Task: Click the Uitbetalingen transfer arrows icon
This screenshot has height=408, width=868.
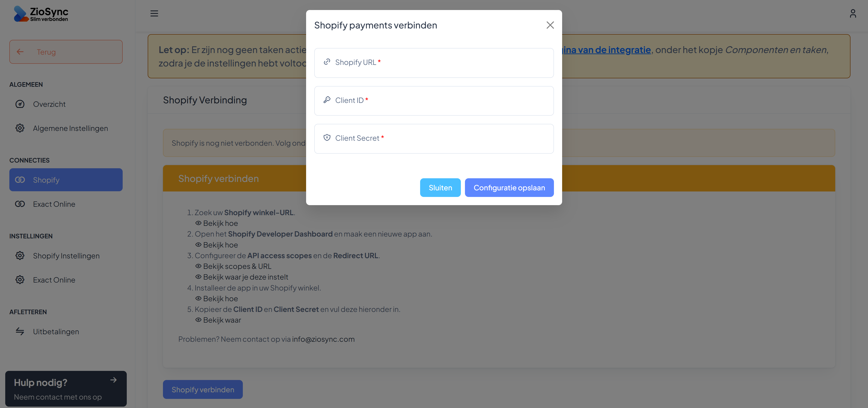Action: click(20, 331)
